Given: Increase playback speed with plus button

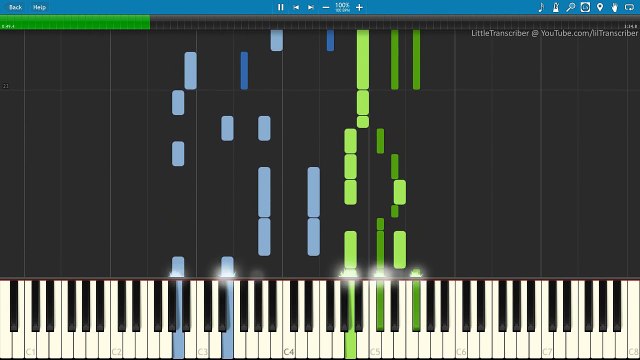Looking at the screenshot, I should coord(359,7).
